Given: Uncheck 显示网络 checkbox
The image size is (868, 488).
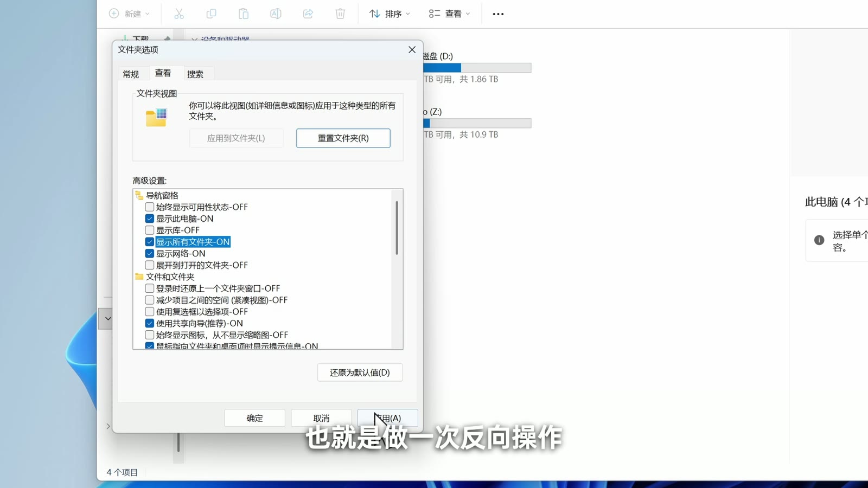Looking at the screenshot, I should pos(150,253).
